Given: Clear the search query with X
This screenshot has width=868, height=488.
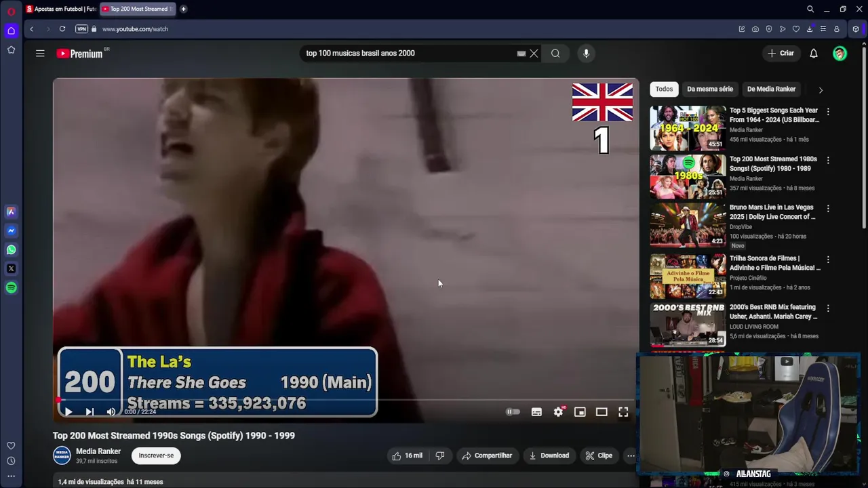Looking at the screenshot, I should coord(534,54).
